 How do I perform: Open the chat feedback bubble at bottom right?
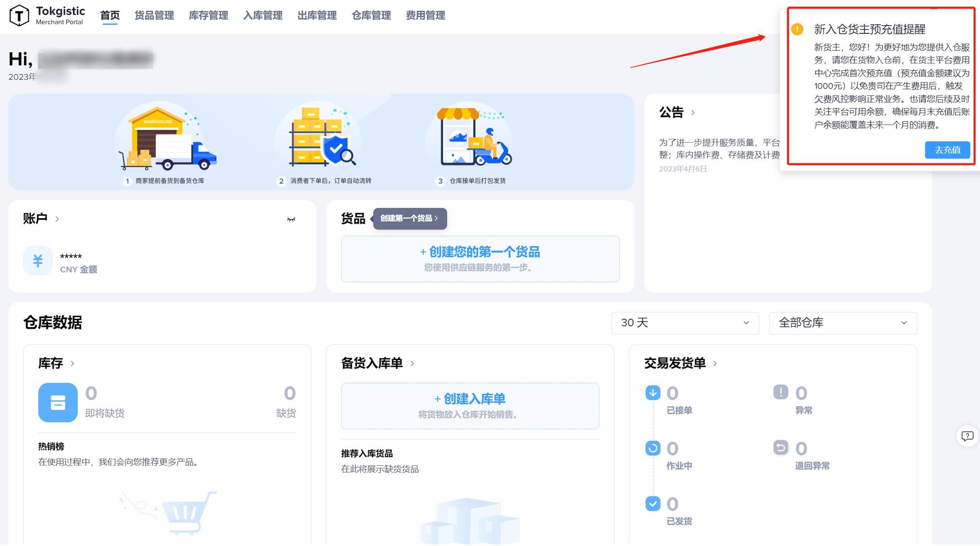click(x=967, y=436)
